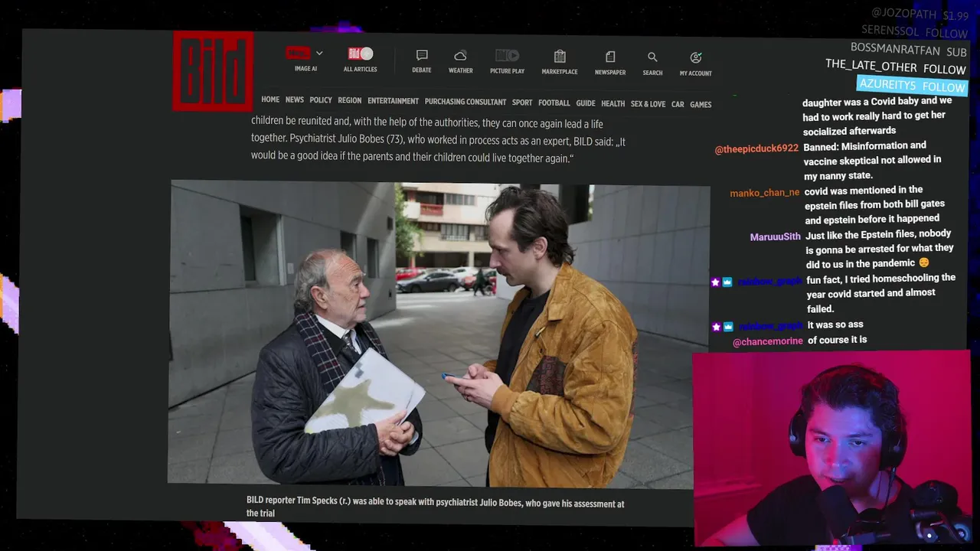
Task: Click the @JOZOPATH $1.99 alert
Action: pyautogui.click(x=920, y=15)
